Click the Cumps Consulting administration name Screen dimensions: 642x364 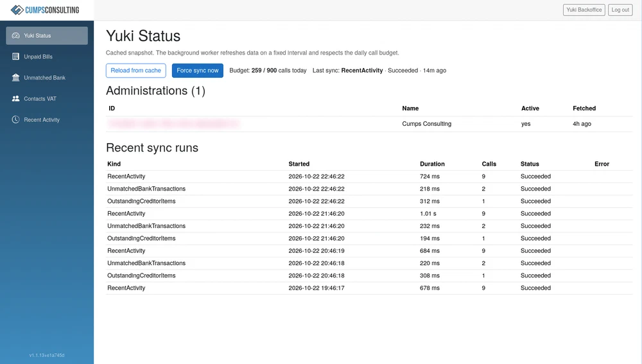click(x=427, y=124)
